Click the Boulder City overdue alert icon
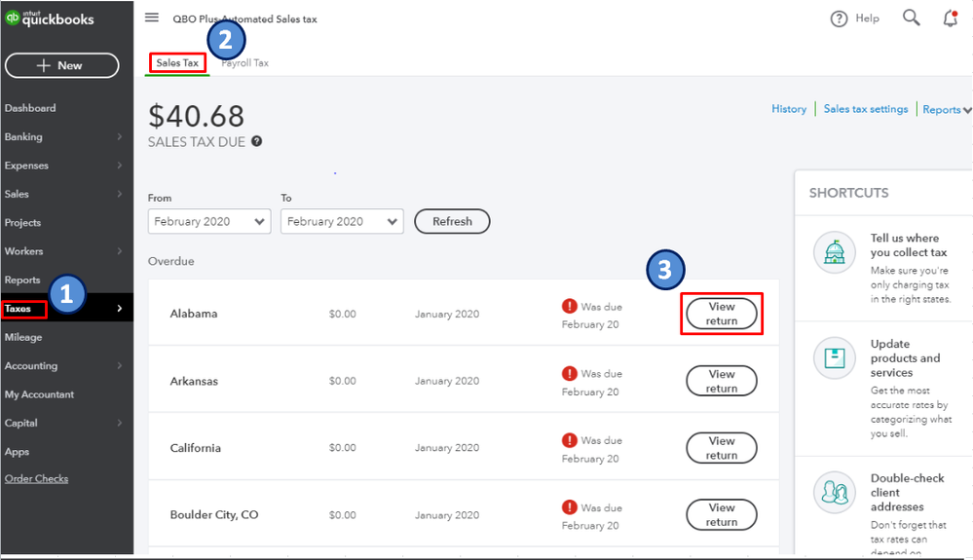The image size is (973, 560). click(569, 507)
